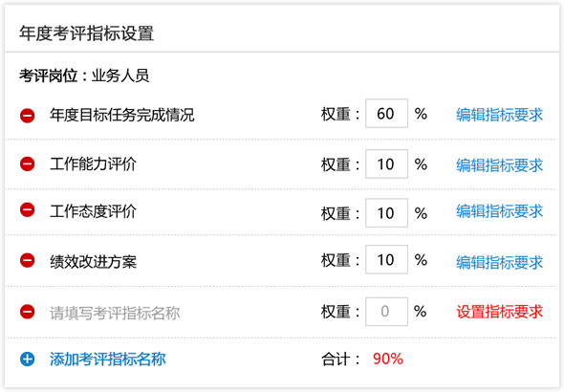Focus the empty weight field showing 0
This screenshot has height=392, width=564.
(386, 312)
